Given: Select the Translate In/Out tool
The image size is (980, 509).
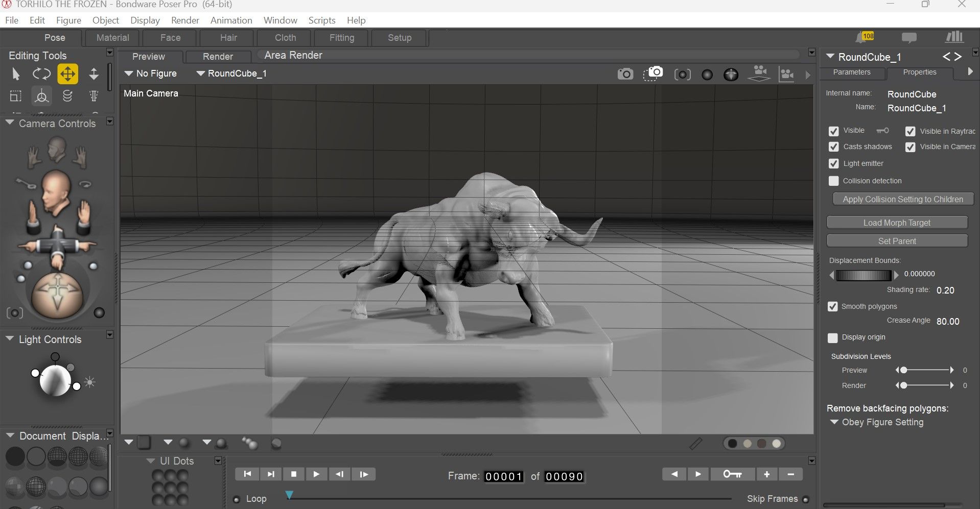Looking at the screenshot, I should tap(94, 74).
